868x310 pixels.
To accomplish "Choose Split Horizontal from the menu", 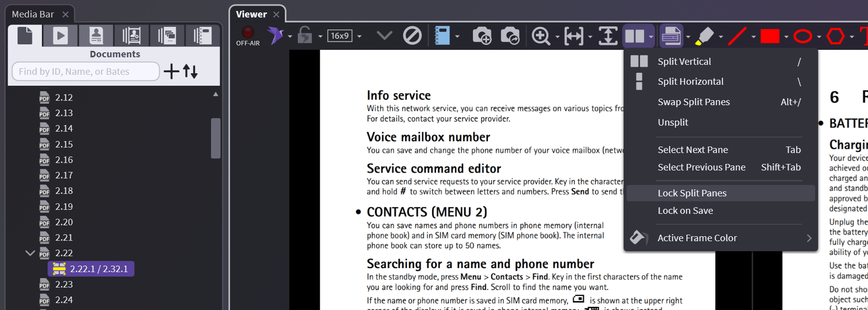I will click(x=690, y=81).
